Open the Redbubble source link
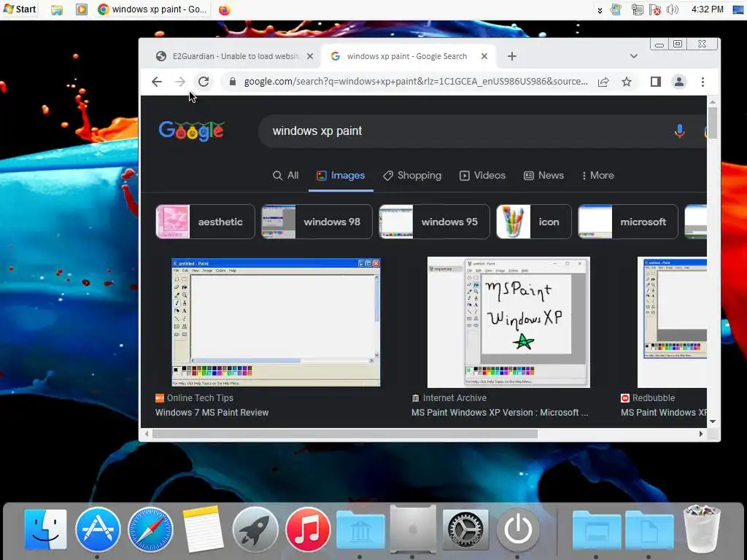747x560 pixels. (648, 397)
